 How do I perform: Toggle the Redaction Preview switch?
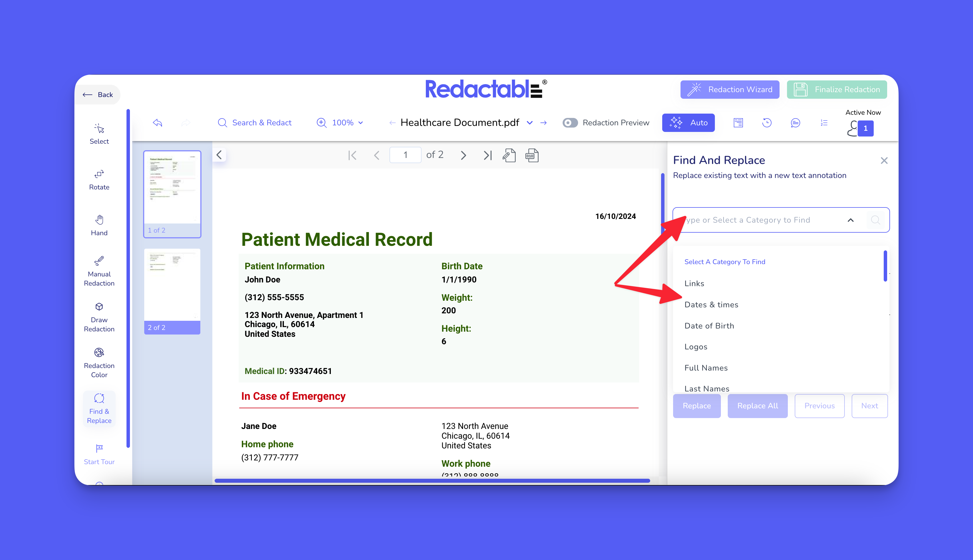[569, 123]
